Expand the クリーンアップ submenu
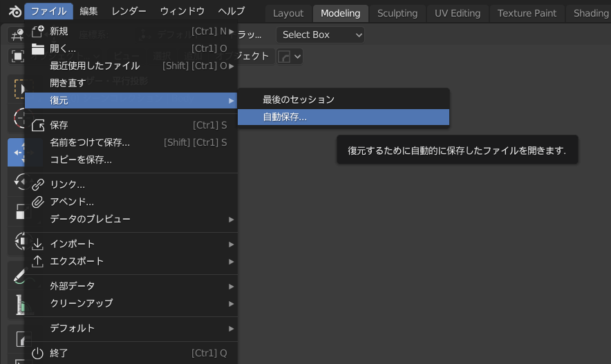The height and width of the screenshot is (364, 611). (x=131, y=303)
